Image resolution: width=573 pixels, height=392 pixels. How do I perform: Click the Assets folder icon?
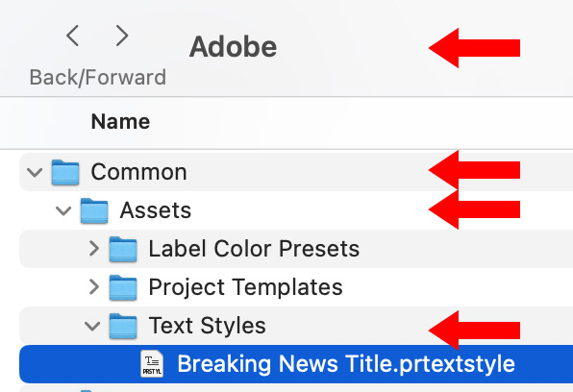click(x=94, y=210)
